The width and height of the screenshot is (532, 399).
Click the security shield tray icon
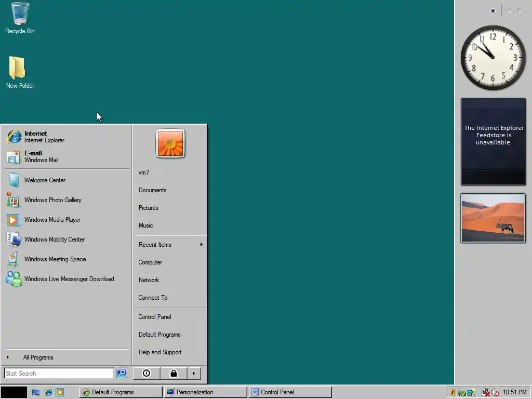(453, 393)
